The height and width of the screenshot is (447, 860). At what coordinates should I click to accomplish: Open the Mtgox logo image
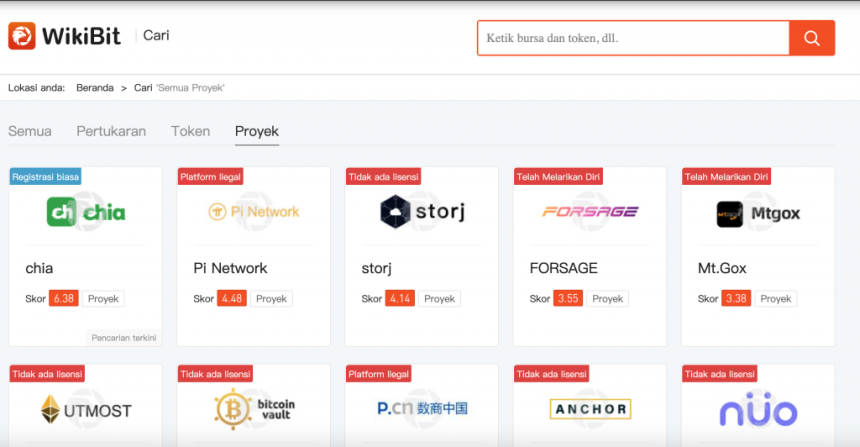pyautogui.click(x=757, y=212)
